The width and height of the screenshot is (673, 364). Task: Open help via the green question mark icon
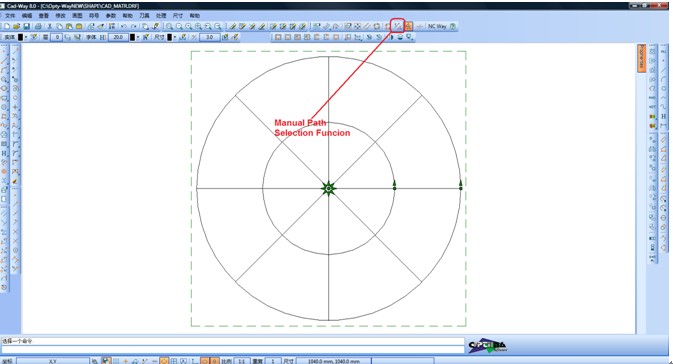452,26
